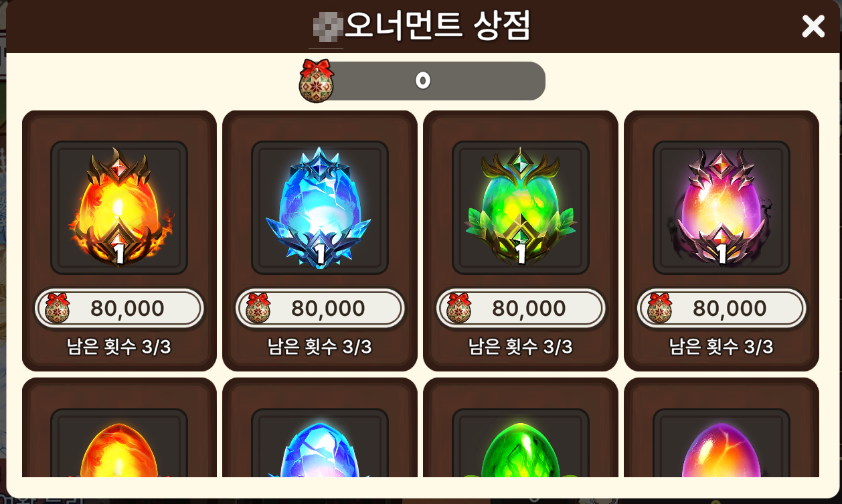Click 남은 횟수 3/3 under fire egg
Screen dimensions: 842x504
point(119,347)
